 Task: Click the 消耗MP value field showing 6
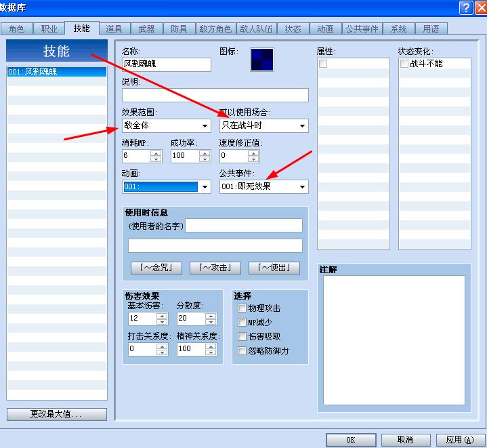[136, 156]
